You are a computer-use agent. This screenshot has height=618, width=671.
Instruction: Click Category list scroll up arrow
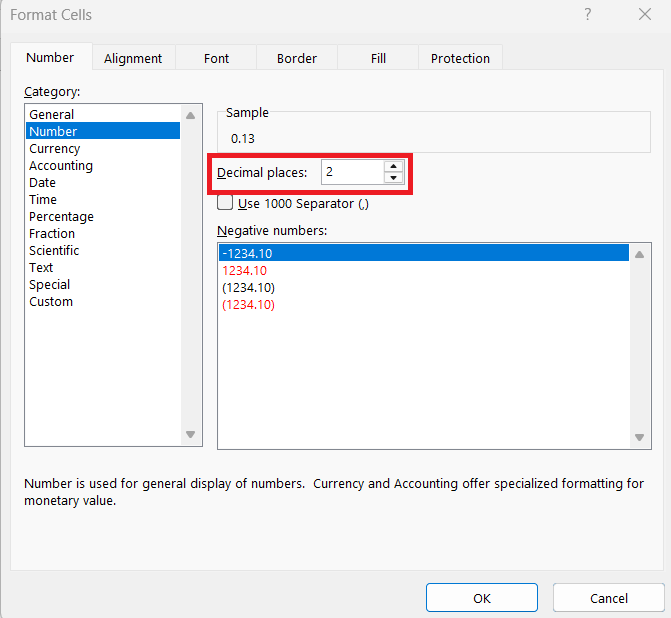click(x=191, y=116)
